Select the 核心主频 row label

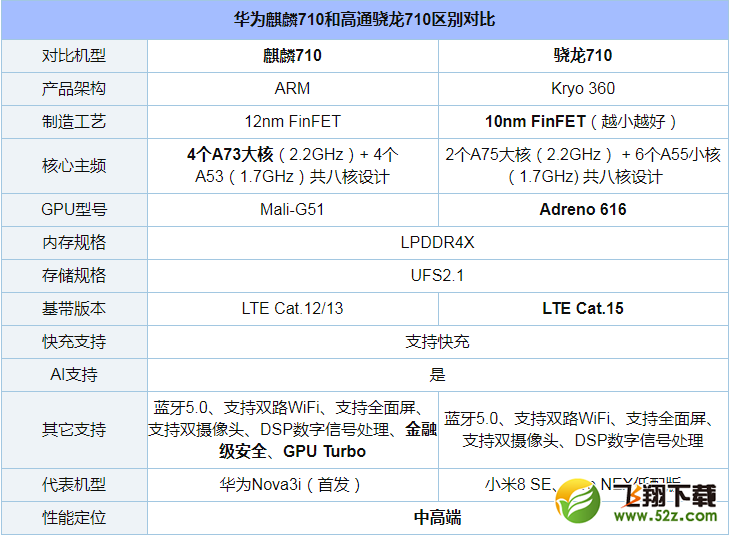74,166
